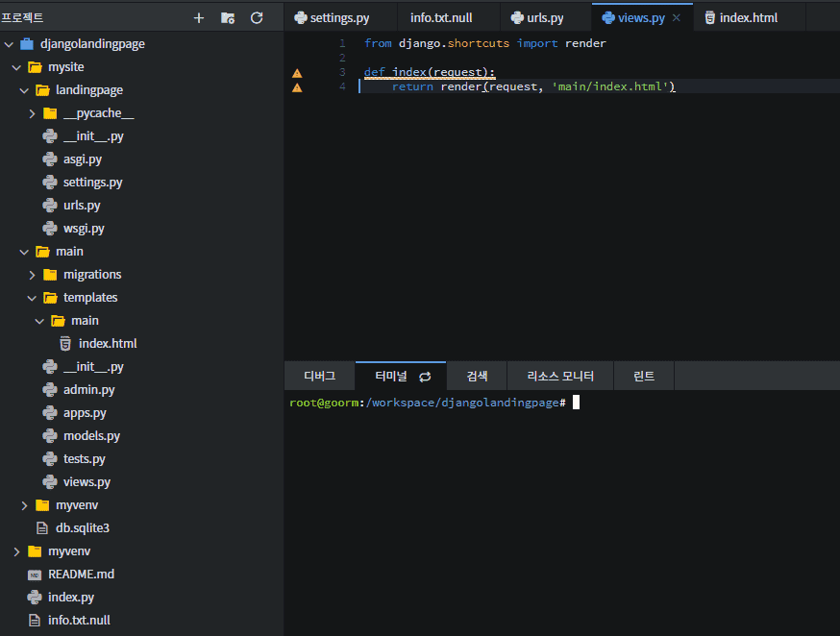Click the file icon beside db.sqlite3
Image resolution: width=840 pixels, height=636 pixels.
point(41,528)
